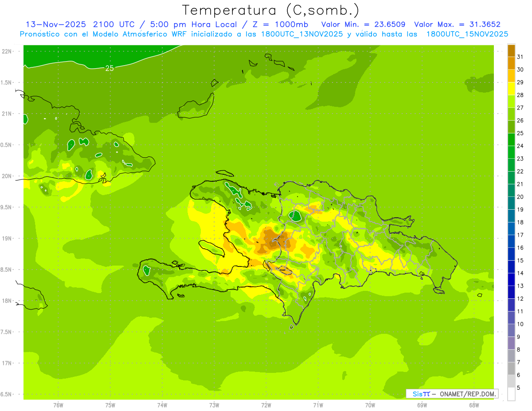Click the legend value 20
Image resolution: width=532 pixels, height=411 pixels.
click(x=520, y=197)
